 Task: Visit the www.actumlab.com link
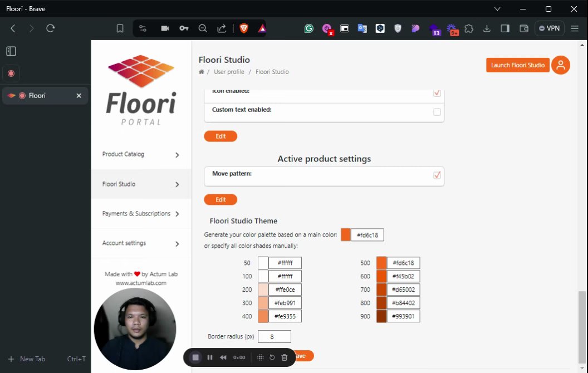[x=141, y=283]
